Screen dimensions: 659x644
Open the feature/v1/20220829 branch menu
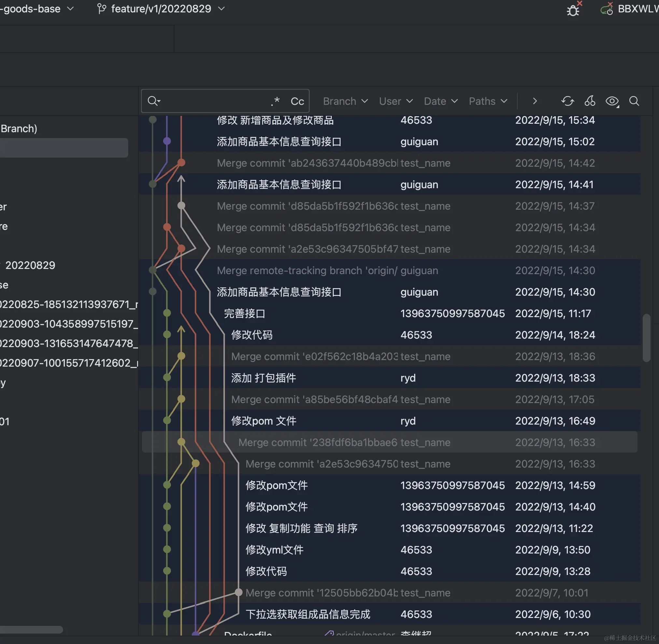point(161,9)
